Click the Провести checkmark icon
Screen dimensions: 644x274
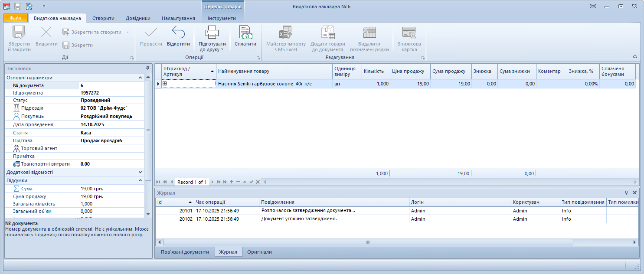151,33
